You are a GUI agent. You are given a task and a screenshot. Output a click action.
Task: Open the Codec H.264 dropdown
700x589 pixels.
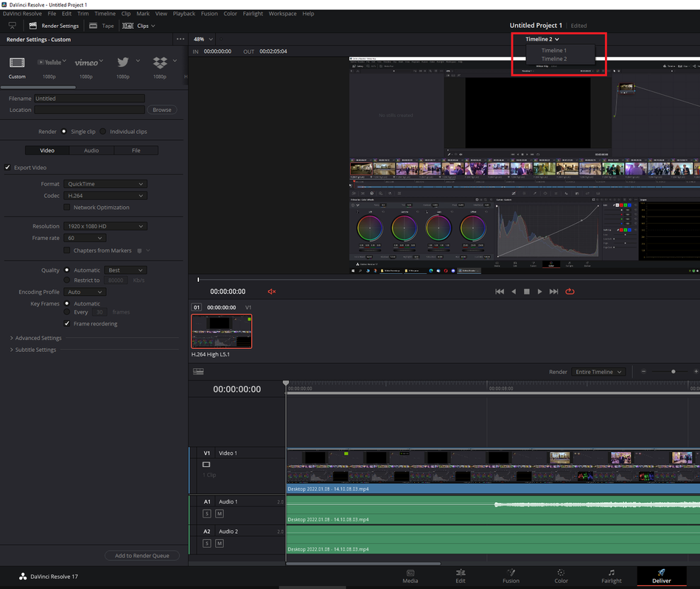105,195
